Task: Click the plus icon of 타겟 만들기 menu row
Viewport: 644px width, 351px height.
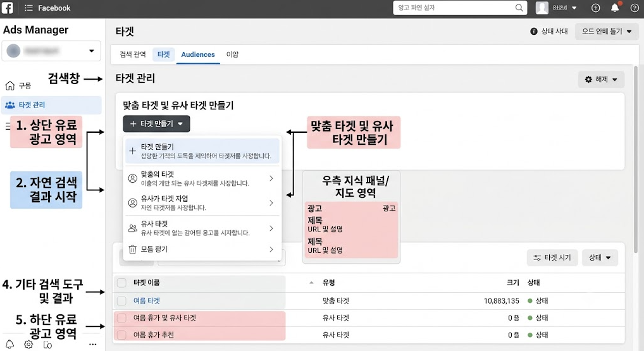Action: coord(133,151)
